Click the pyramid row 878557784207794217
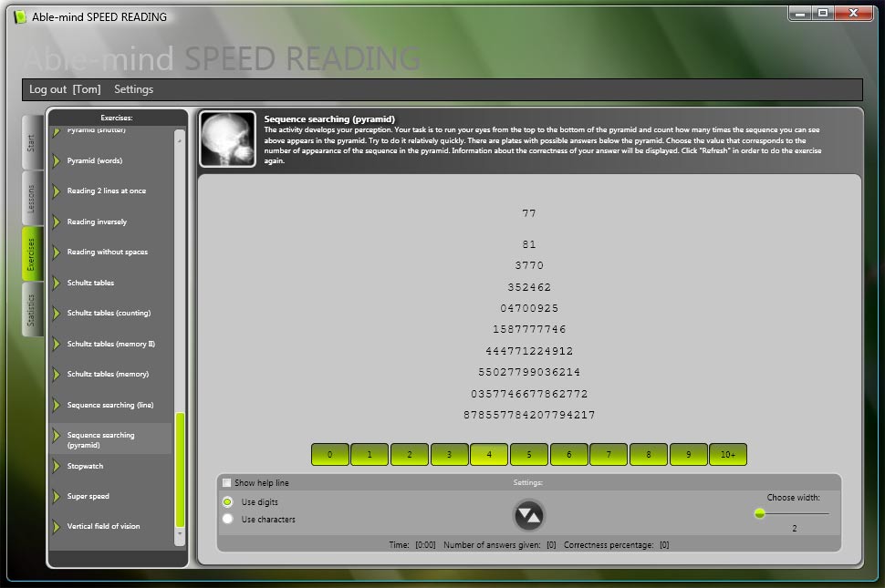The width and height of the screenshot is (885, 588). click(x=529, y=415)
